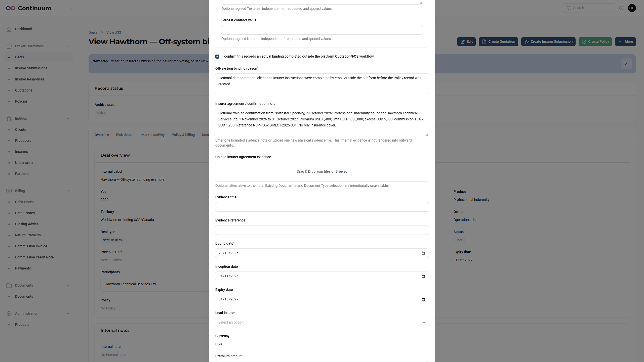The image size is (644, 362).
Task: Collapse the sidebar with the left chevron
Action: pyautogui.click(x=71, y=8)
